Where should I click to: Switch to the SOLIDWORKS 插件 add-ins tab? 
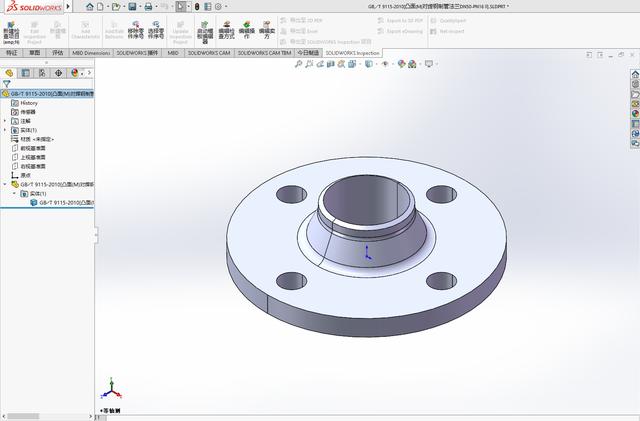[x=137, y=53]
